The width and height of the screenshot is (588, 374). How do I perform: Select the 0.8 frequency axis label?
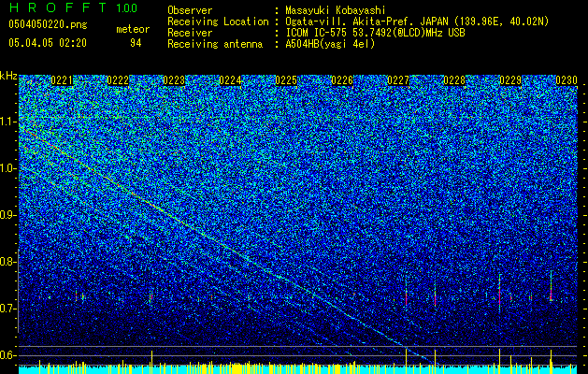tap(8, 262)
